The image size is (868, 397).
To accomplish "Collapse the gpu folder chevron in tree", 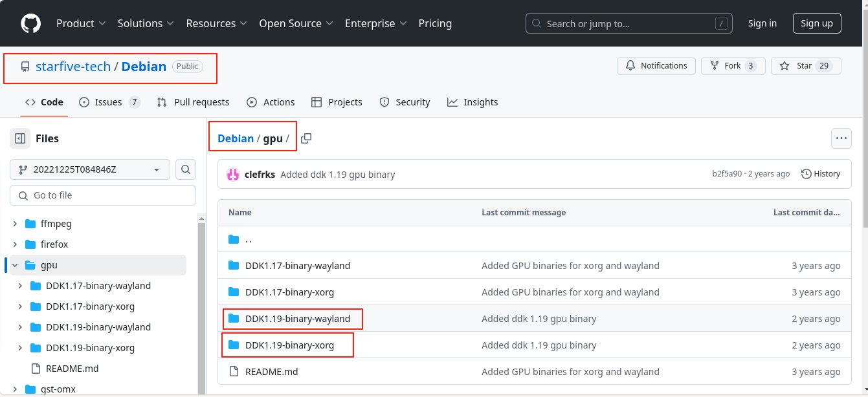I will (x=15, y=265).
